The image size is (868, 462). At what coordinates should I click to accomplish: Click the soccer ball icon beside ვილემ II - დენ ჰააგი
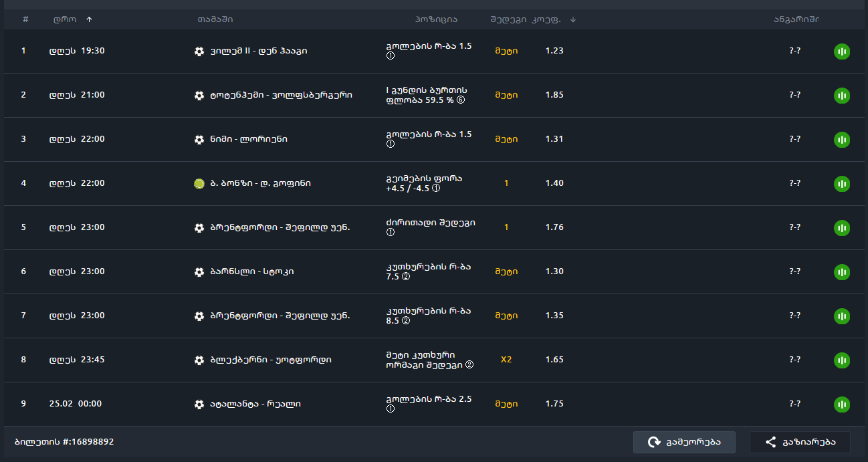(199, 51)
